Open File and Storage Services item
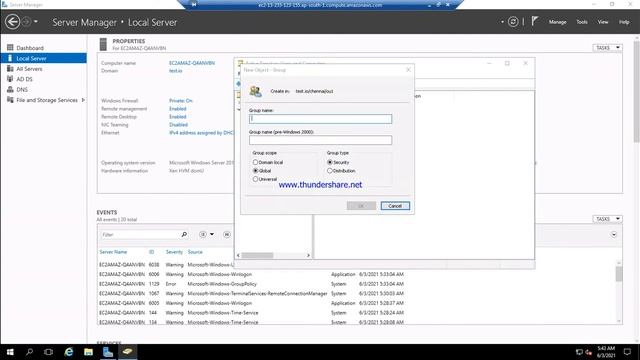 pos(47,100)
